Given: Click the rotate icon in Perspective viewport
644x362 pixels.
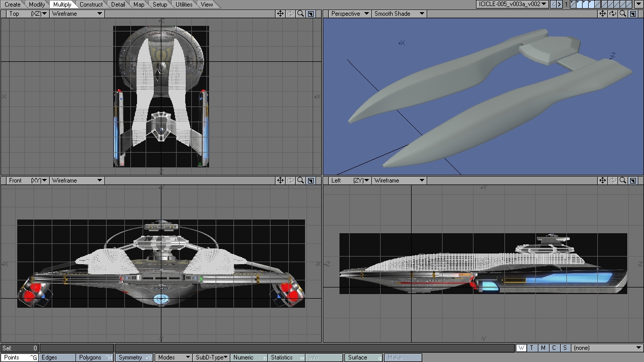Looking at the screenshot, I should [613, 14].
